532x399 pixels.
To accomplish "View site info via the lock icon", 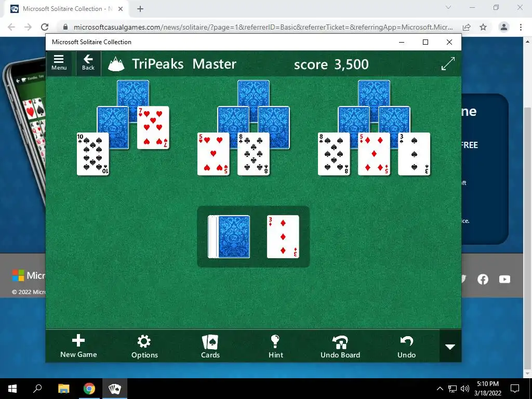I will pyautogui.click(x=65, y=27).
